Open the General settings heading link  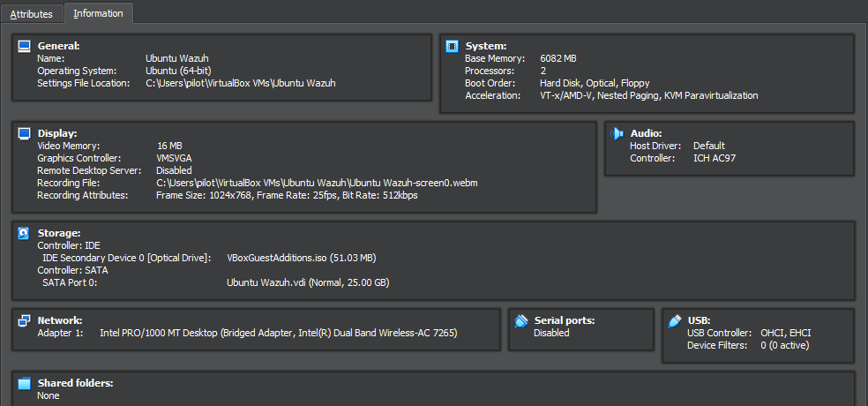(59, 46)
